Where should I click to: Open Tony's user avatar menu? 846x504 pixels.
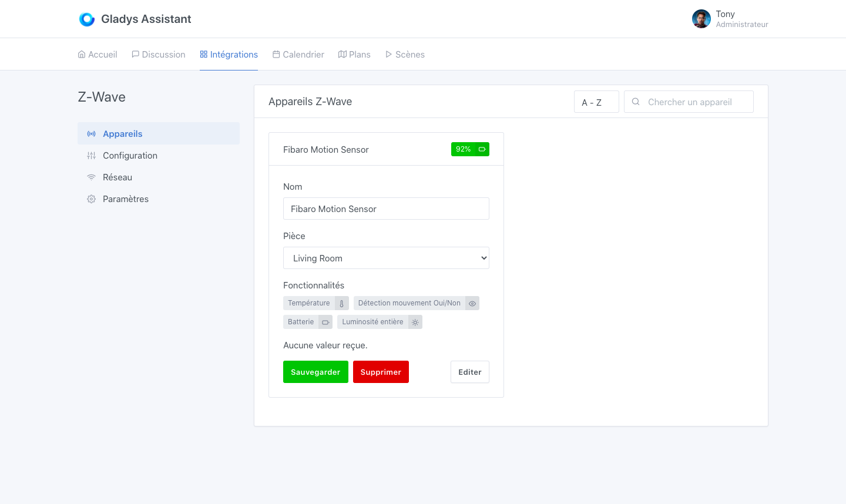[701, 19]
